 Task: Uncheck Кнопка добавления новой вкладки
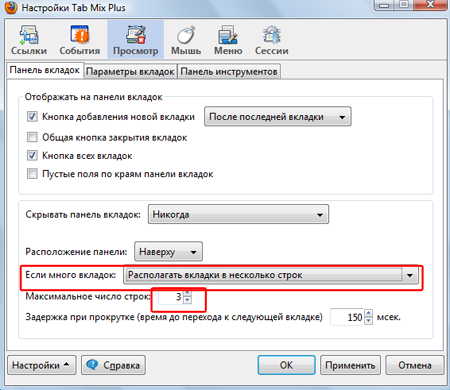click(32, 117)
